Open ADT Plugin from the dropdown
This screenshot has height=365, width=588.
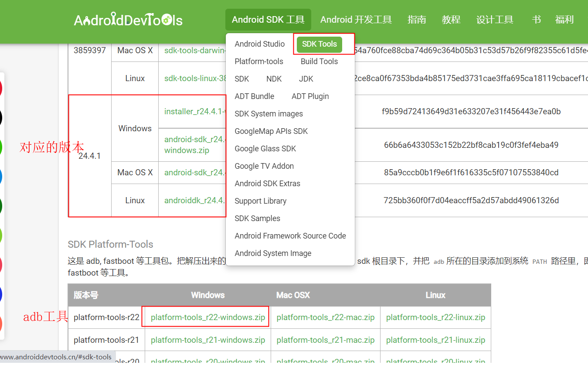coord(310,96)
